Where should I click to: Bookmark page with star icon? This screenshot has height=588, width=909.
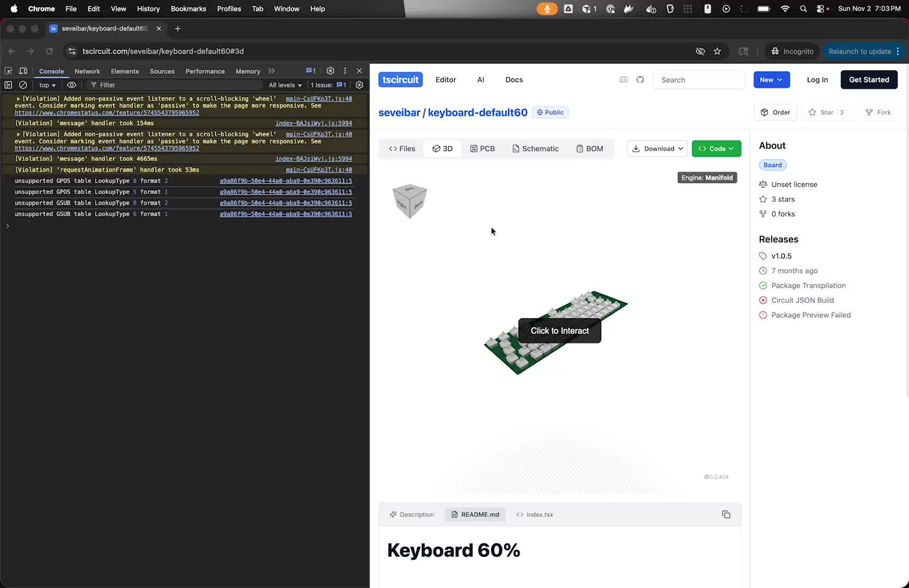pyautogui.click(x=717, y=51)
